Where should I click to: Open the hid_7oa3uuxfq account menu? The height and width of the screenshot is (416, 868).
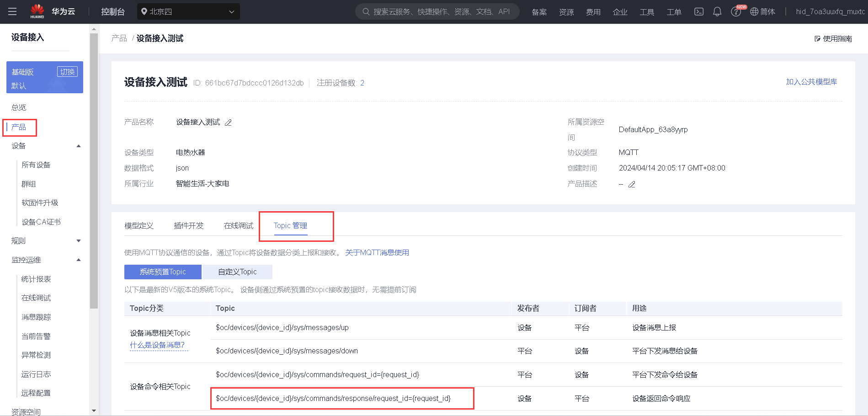(830, 11)
